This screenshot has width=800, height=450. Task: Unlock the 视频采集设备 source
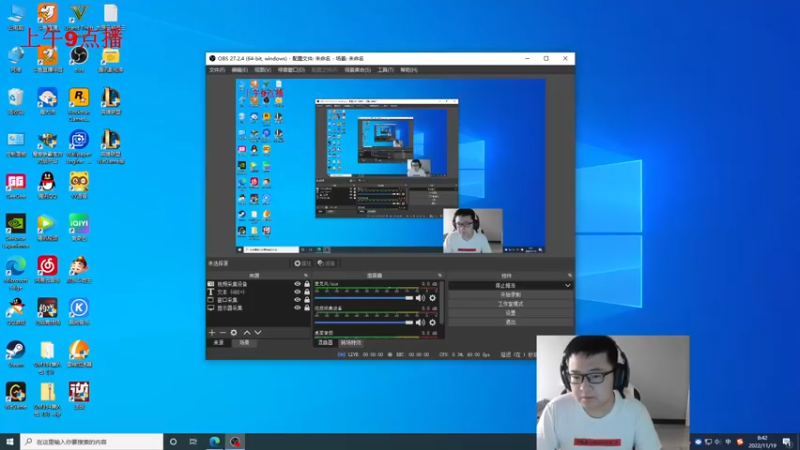click(307, 284)
